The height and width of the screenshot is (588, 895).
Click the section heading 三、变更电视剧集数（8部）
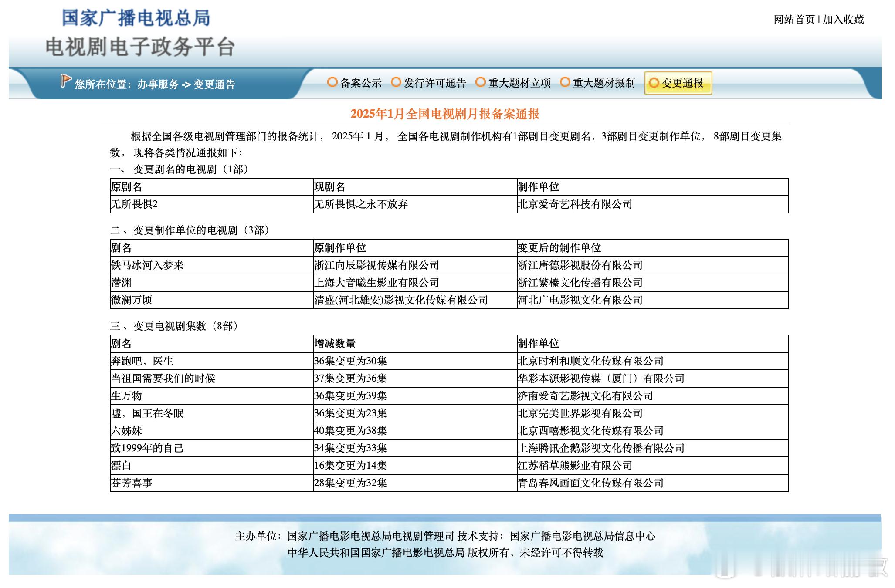click(175, 326)
